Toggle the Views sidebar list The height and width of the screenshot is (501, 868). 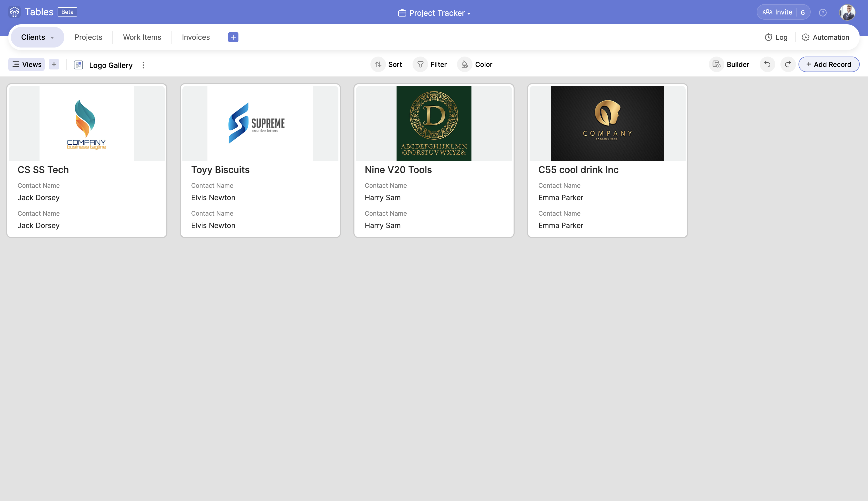coord(27,64)
